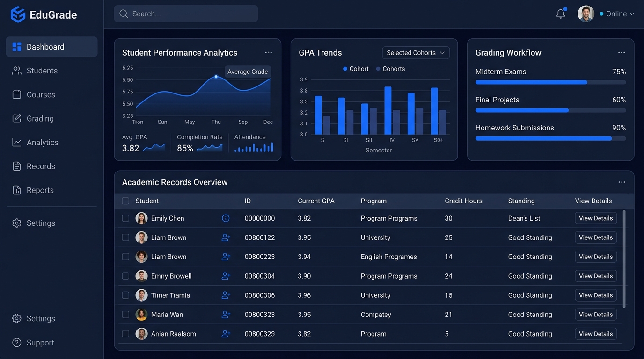View Details for ID 00800122
The height and width of the screenshot is (359, 644).
[x=596, y=237]
